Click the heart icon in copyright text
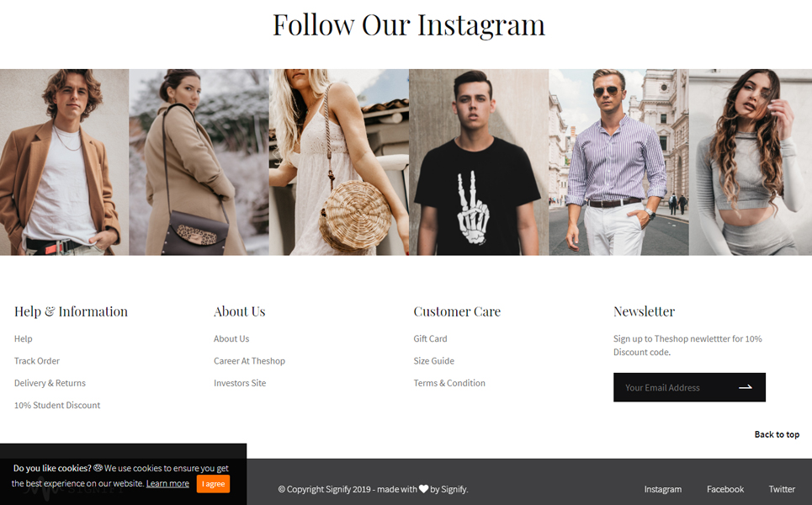Screen dimensions: 812x505 click(x=423, y=488)
